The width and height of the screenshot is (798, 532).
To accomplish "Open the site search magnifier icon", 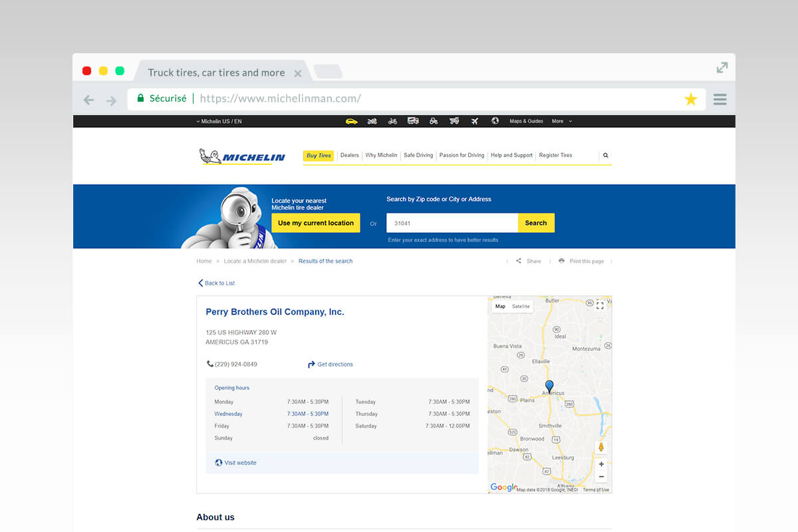I will [606, 155].
